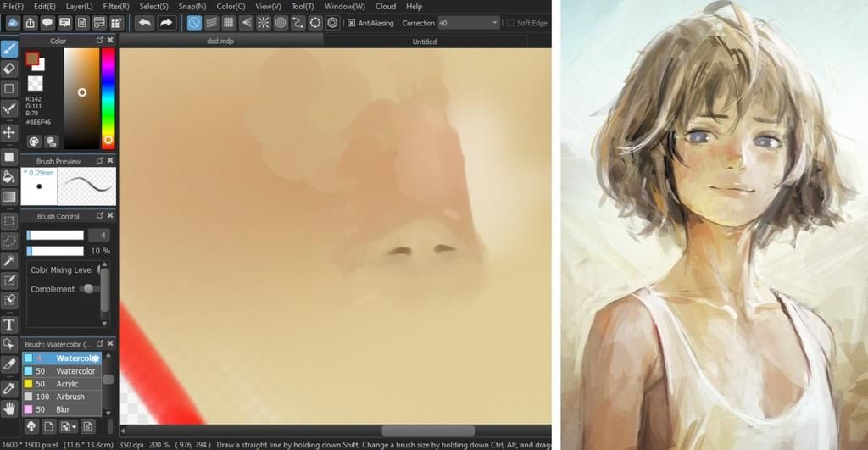Pick the Bucket fill tool
The image size is (868, 450).
[8, 177]
